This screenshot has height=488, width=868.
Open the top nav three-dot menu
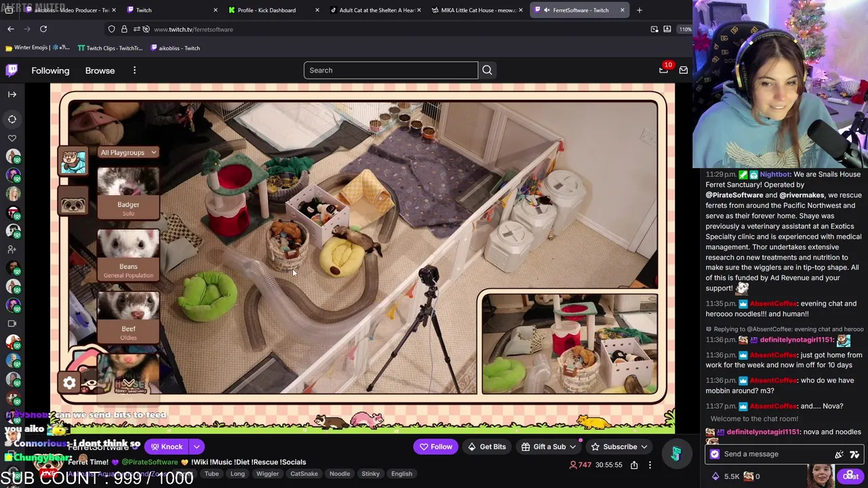point(134,70)
